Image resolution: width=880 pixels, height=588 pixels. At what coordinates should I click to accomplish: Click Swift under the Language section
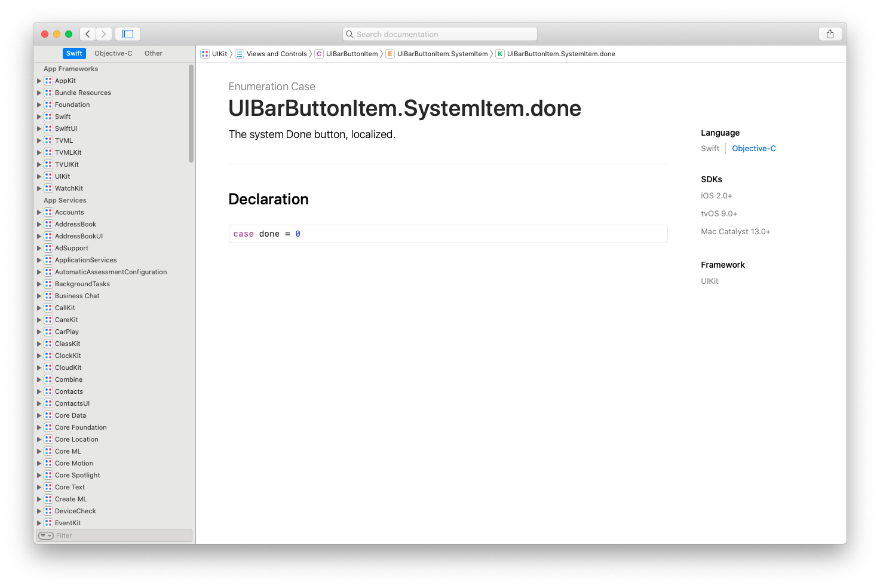click(x=710, y=148)
